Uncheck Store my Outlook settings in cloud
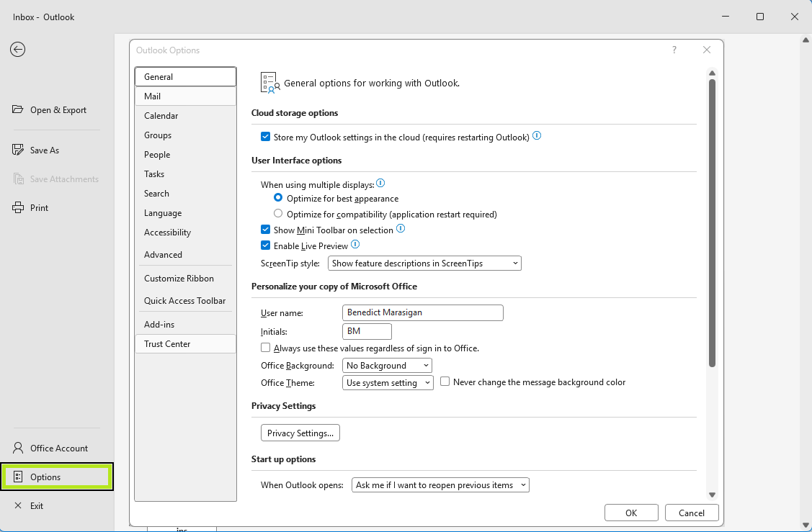This screenshot has width=812, height=532. pyautogui.click(x=266, y=137)
